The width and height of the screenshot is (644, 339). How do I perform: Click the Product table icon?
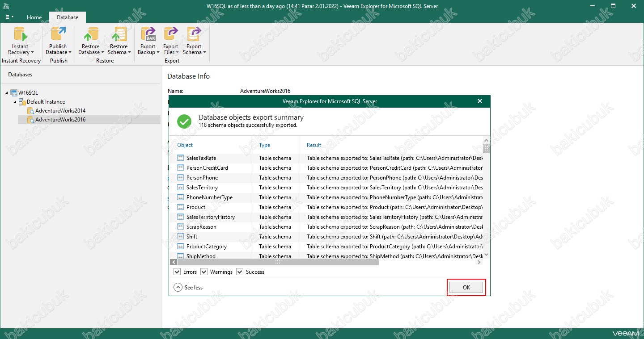point(181,207)
